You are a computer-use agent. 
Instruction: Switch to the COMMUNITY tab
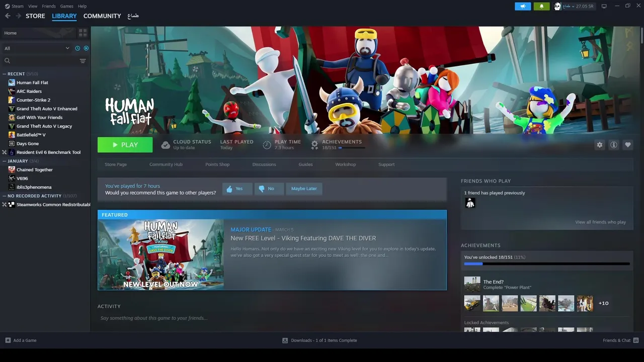coord(102,16)
